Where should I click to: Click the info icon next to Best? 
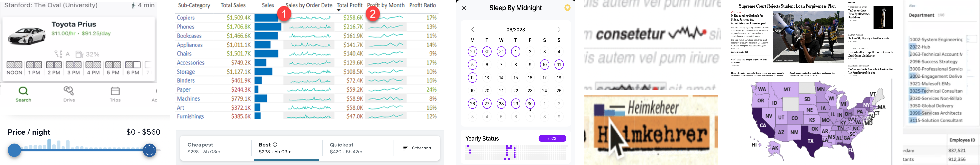275,145
